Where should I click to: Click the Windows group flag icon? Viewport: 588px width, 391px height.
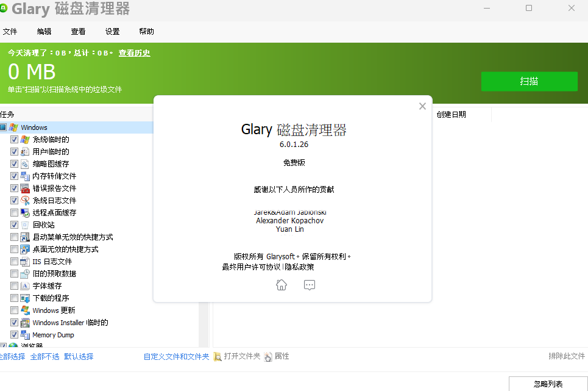point(13,127)
